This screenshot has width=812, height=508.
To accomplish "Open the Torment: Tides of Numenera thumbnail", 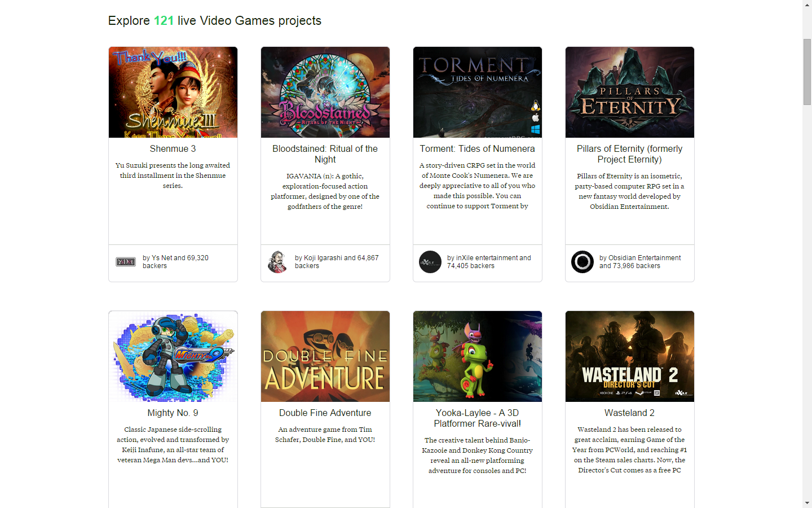I will [478, 92].
